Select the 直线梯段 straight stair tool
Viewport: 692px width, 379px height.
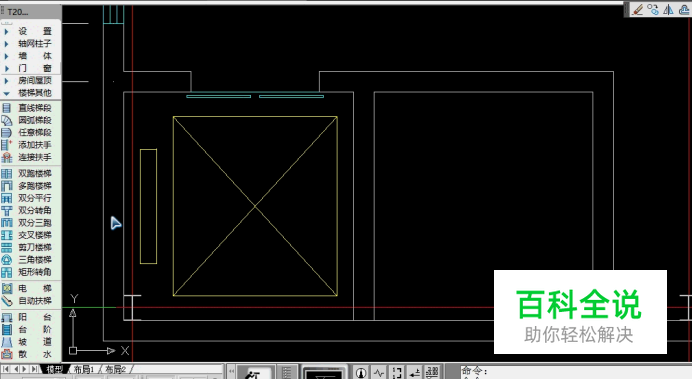27,108
